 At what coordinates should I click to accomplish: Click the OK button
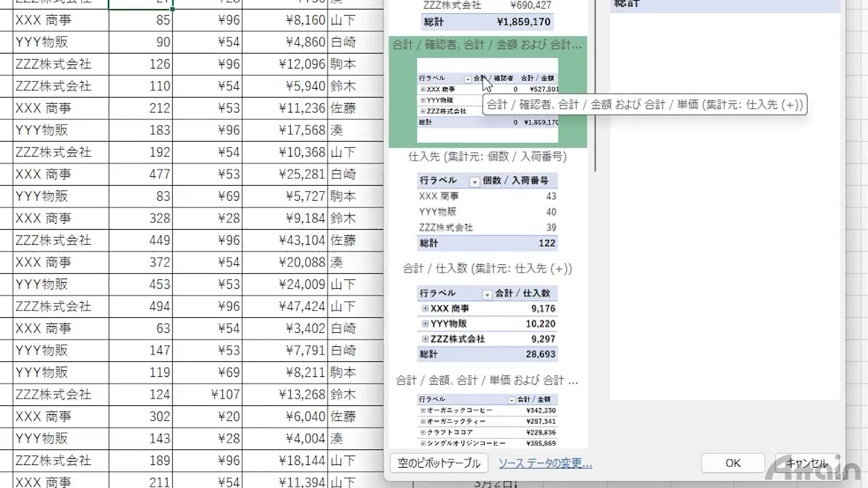click(x=732, y=463)
